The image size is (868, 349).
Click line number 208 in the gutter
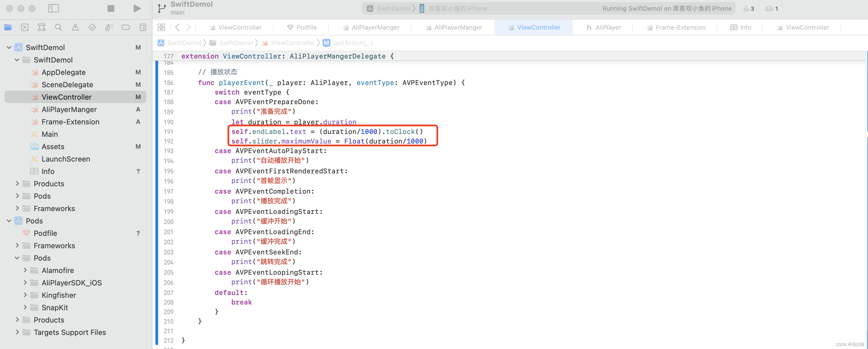(169, 302)
